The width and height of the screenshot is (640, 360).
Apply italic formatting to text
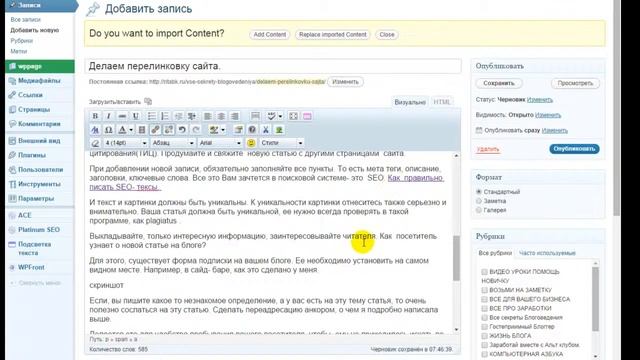tap(109, 116)
